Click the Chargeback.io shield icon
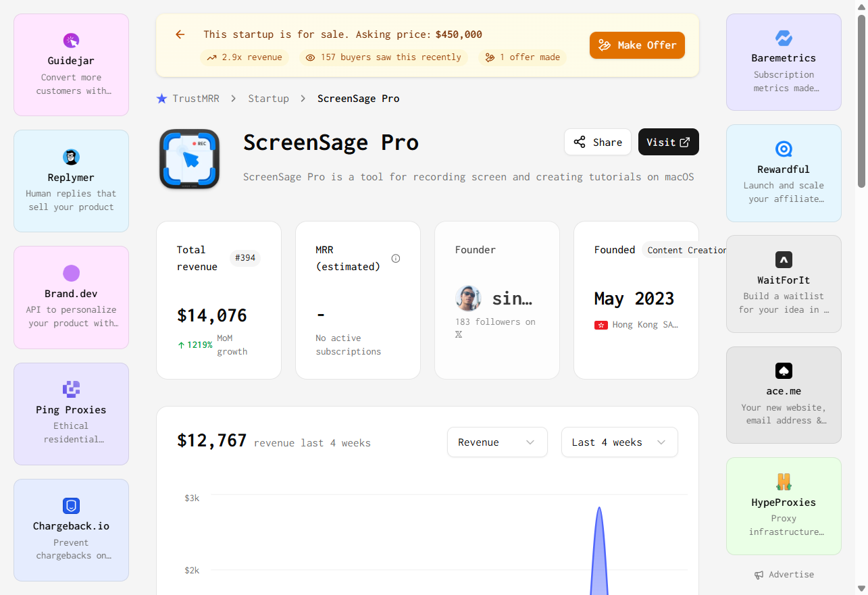Viewport: 868px width, 595px height. [x=71, y=505]
